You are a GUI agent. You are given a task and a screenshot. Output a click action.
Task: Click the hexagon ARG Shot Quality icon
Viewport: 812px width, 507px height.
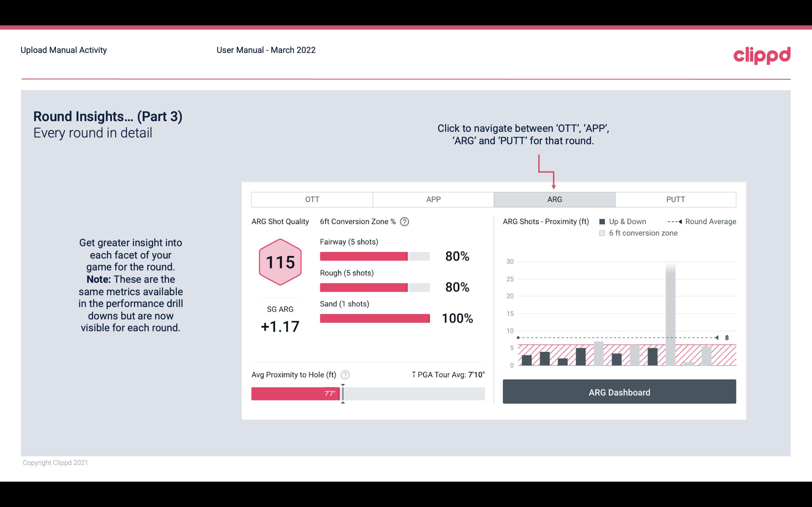coord(280,262)
